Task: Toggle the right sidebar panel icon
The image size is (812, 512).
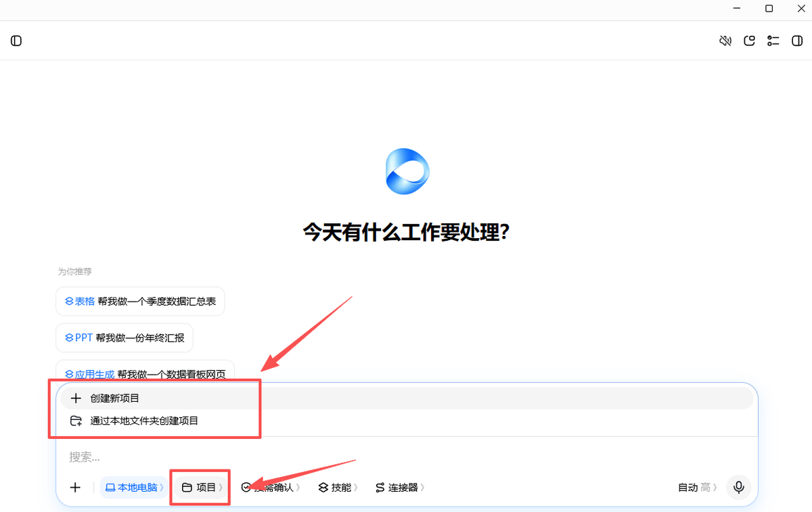Action: click(x=797, y=41)
